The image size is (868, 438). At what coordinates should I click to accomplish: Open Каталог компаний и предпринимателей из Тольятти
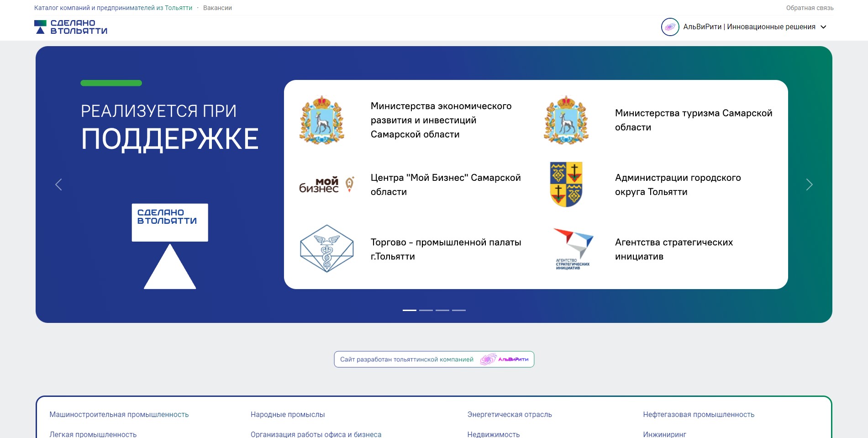click(x=113, y=8)
